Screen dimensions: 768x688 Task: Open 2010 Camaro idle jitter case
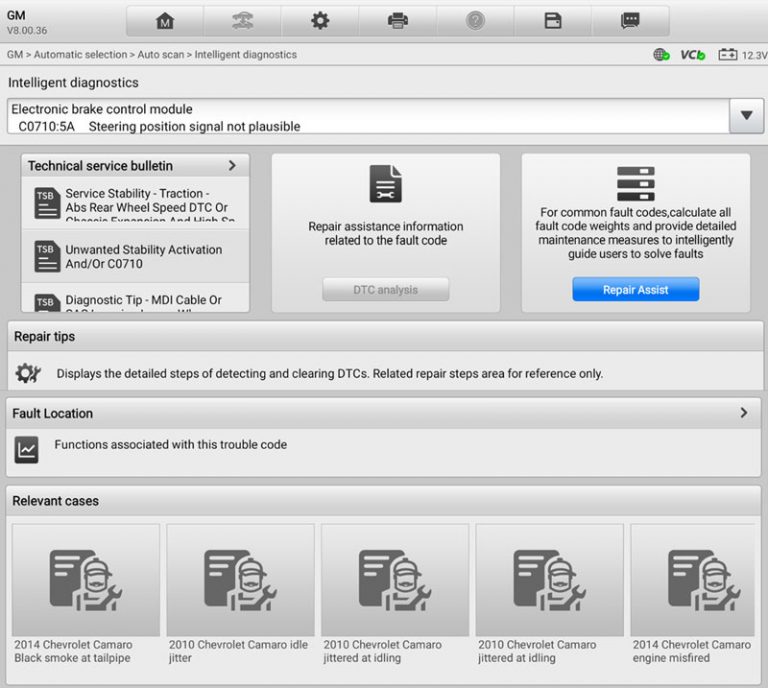240,592
